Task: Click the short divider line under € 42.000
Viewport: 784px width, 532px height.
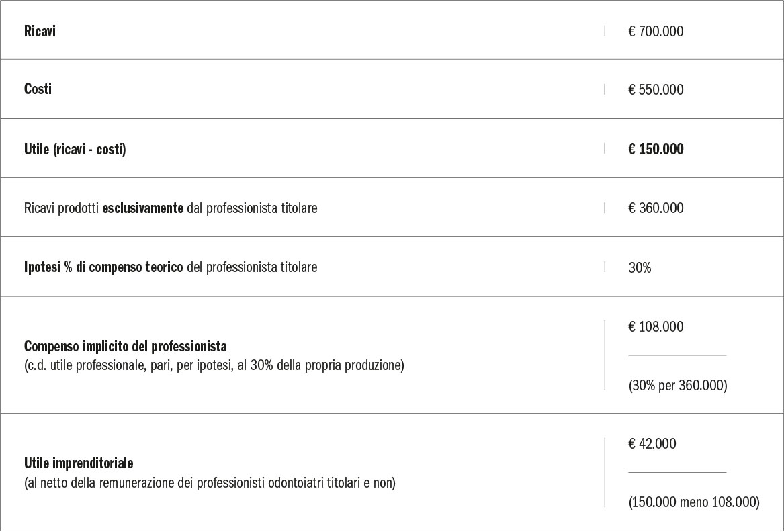Action: [x=677, y=472]
